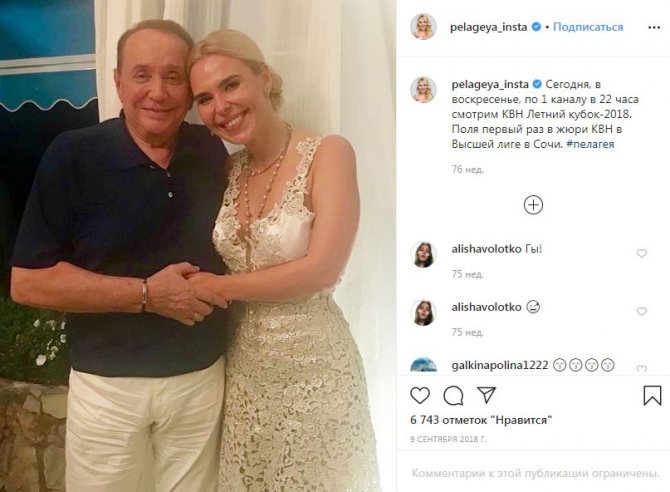Image resolution: width=670 pixels, height=492 pixels.
Task: Click the avatar beside the post caption
Action: (423, 89)
